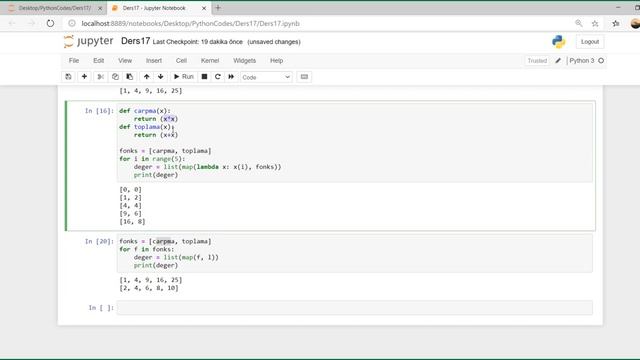Open the command palette keyboard icon
Viewport: 640px width, 360px height.
[x=304, y=77]
